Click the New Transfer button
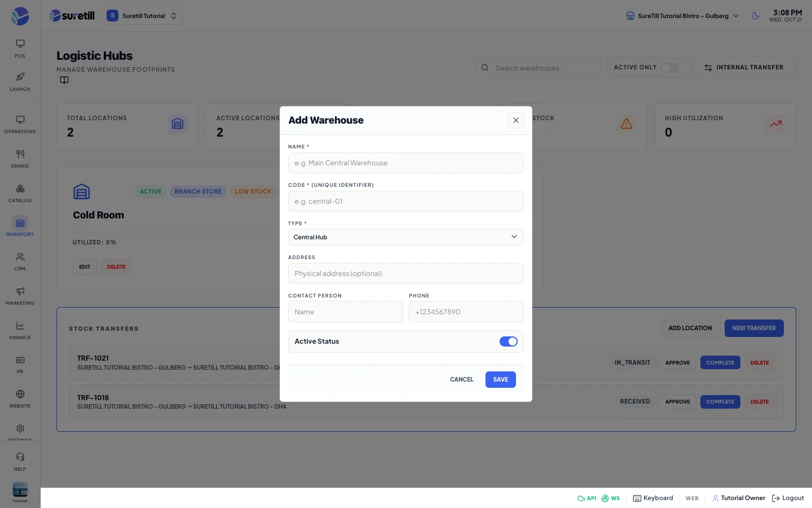Screen dimensions: 812x508 754,328
